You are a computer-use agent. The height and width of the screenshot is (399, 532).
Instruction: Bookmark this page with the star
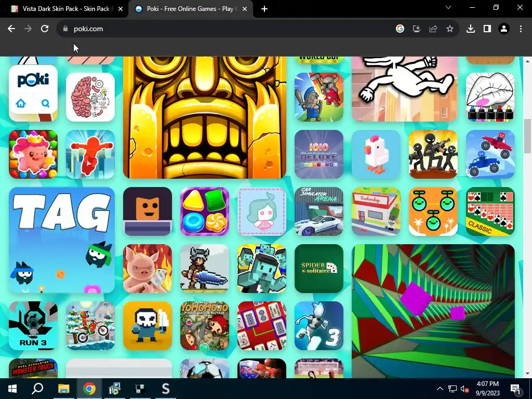pos(450,29)
